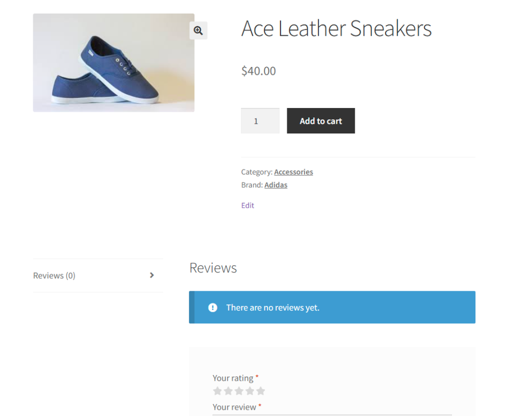This screenshot has height=416, width=532.
Task: Give a five-star rating
Action: [x=261, y=391]
